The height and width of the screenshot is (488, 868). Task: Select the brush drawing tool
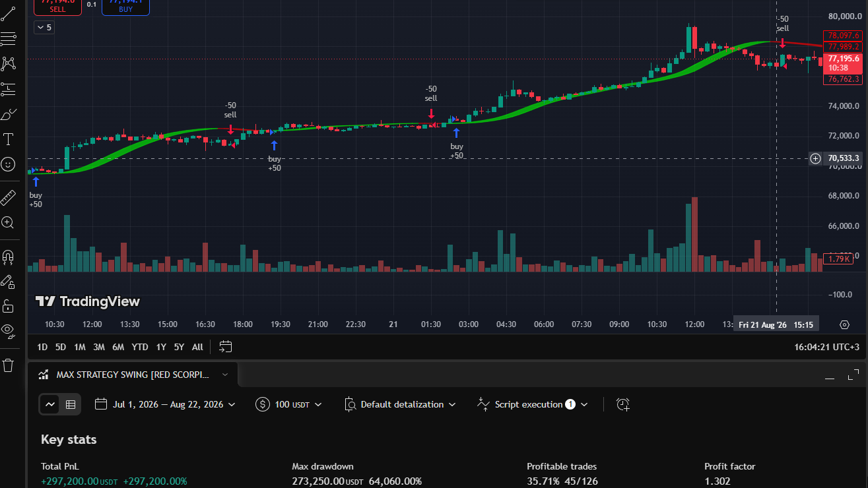(8, 114)
